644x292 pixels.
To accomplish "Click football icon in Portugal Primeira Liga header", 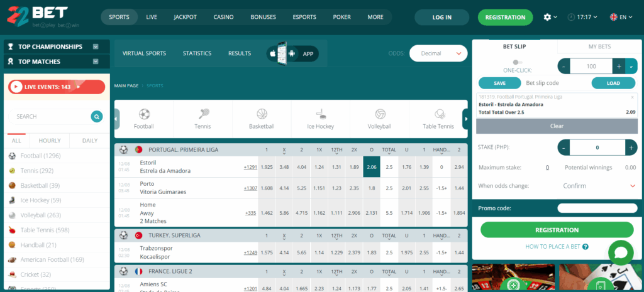I will click(124, 149).
